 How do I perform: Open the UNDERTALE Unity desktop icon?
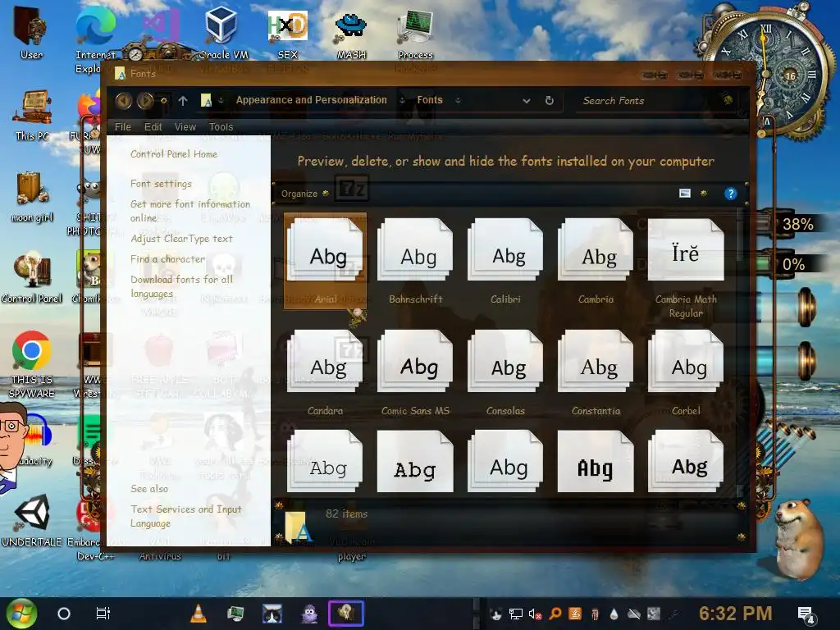tap(32, 521)
